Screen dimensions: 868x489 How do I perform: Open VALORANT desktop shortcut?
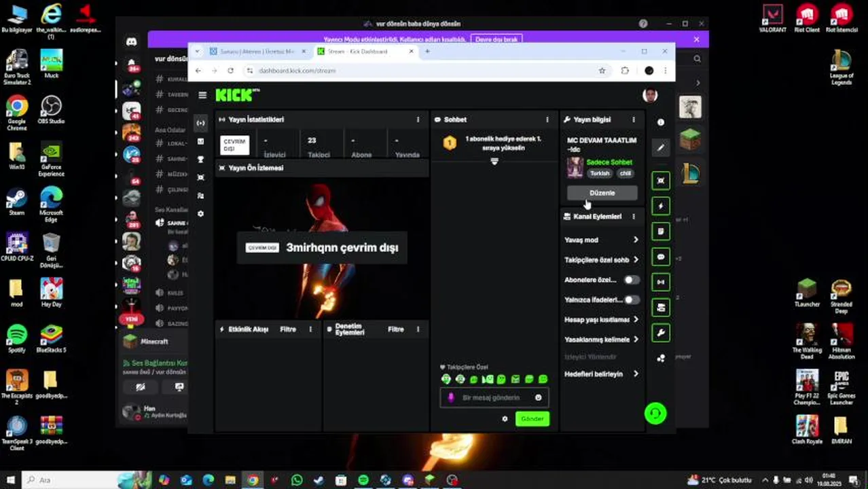point(772,18)
